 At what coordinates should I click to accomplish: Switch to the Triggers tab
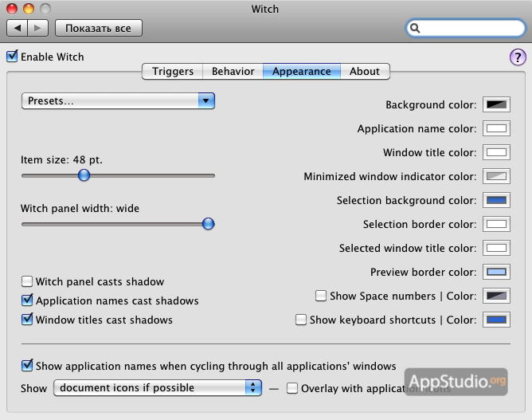pyautogui.click(x=172, y=71)
